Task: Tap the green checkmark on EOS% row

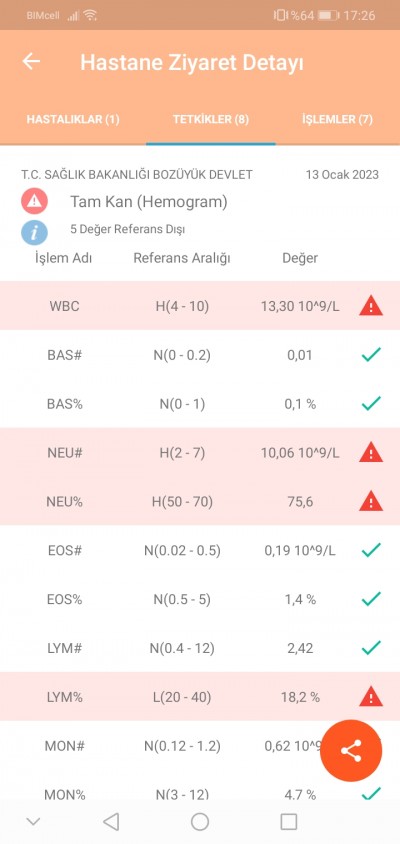Action: [x=371, y=599]
